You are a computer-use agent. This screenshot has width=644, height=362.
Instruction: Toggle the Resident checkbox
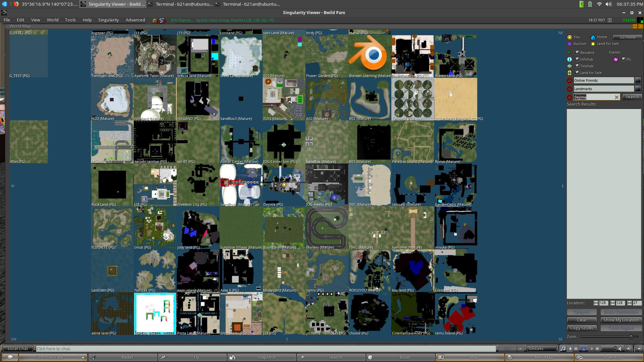click(x=577, y=52)
